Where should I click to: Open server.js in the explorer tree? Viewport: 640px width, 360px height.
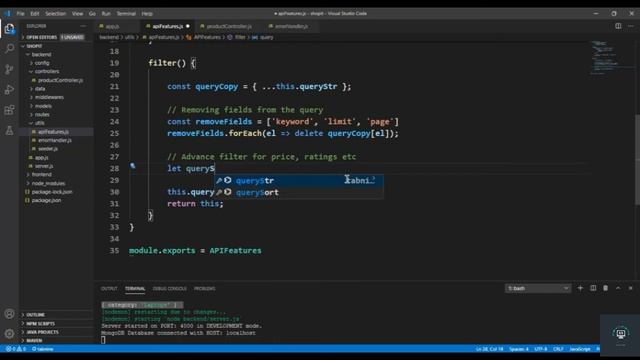coord(44,166)
